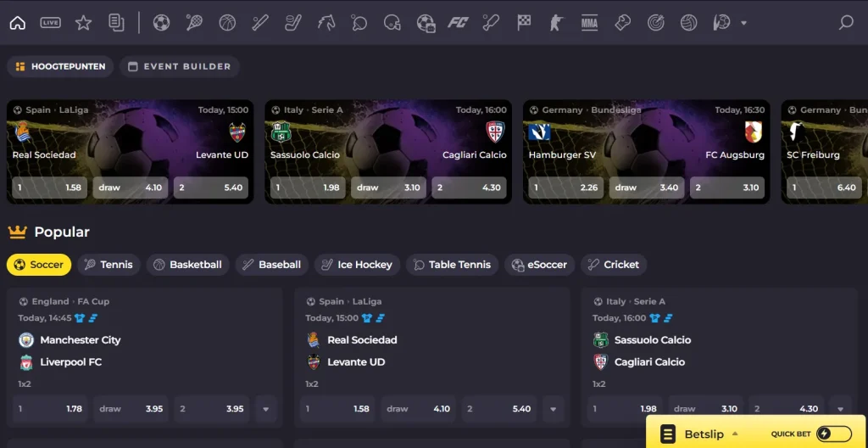868x448 pixels.
Task: Bet Real Sociedad 1.58 in highlights banner
Action: point(50,188)
